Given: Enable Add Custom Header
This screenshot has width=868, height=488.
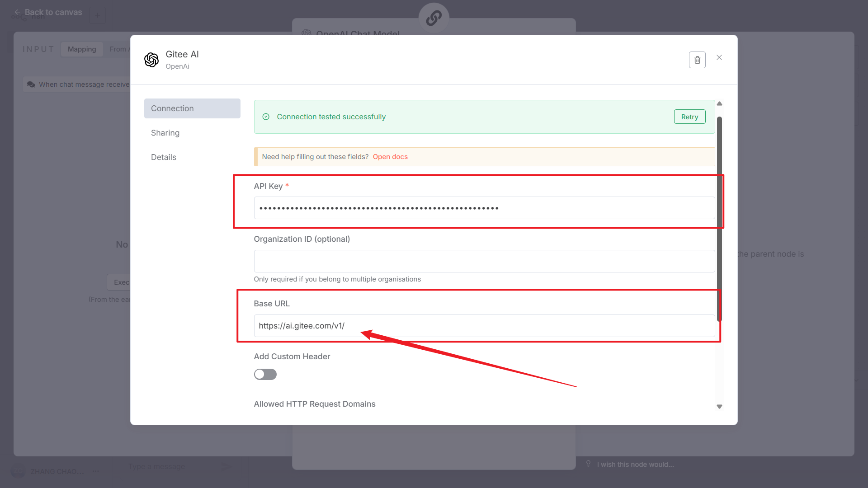Looking at the screenshot, I should (265, 374).
